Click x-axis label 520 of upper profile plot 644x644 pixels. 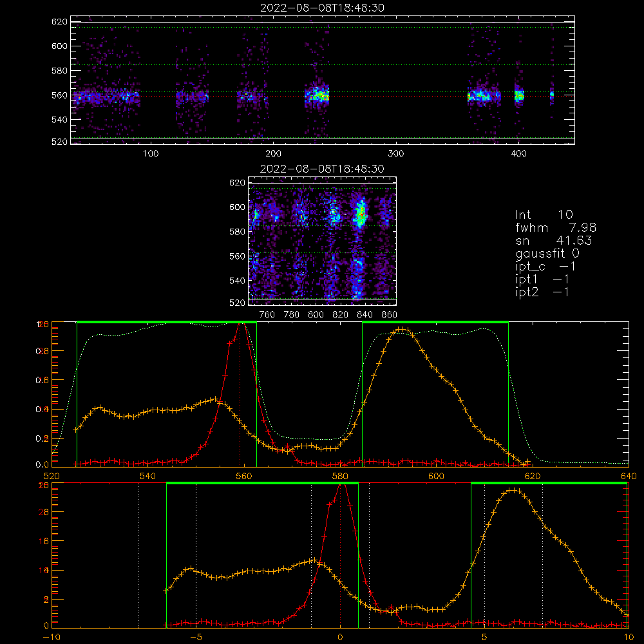click(x=52, y=476)
